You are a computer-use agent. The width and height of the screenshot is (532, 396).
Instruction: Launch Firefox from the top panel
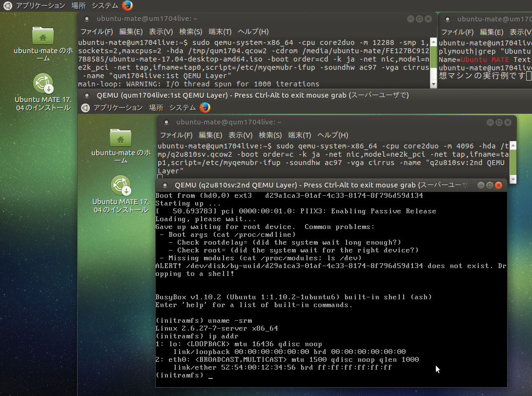pyautogui.click(x=127, y=5)
